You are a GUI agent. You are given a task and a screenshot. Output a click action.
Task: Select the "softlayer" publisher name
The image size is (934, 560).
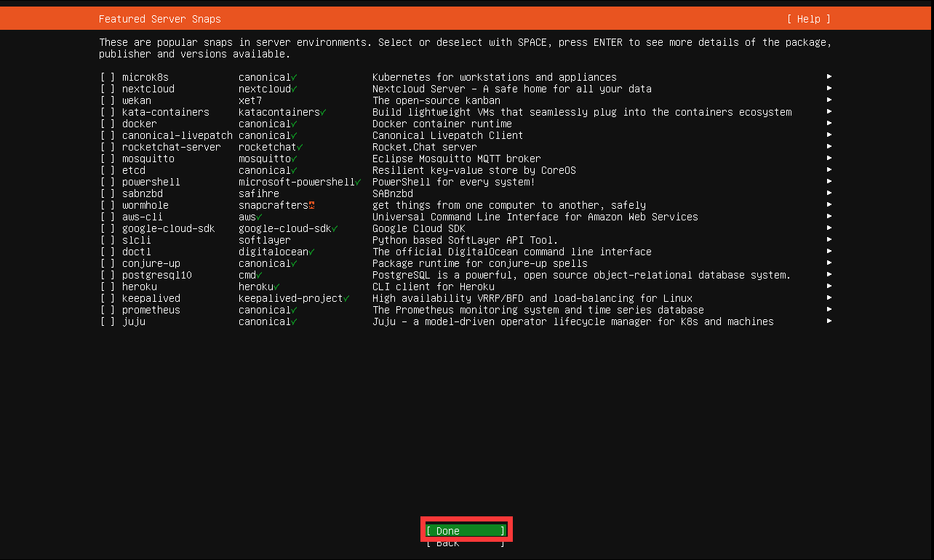265,240
